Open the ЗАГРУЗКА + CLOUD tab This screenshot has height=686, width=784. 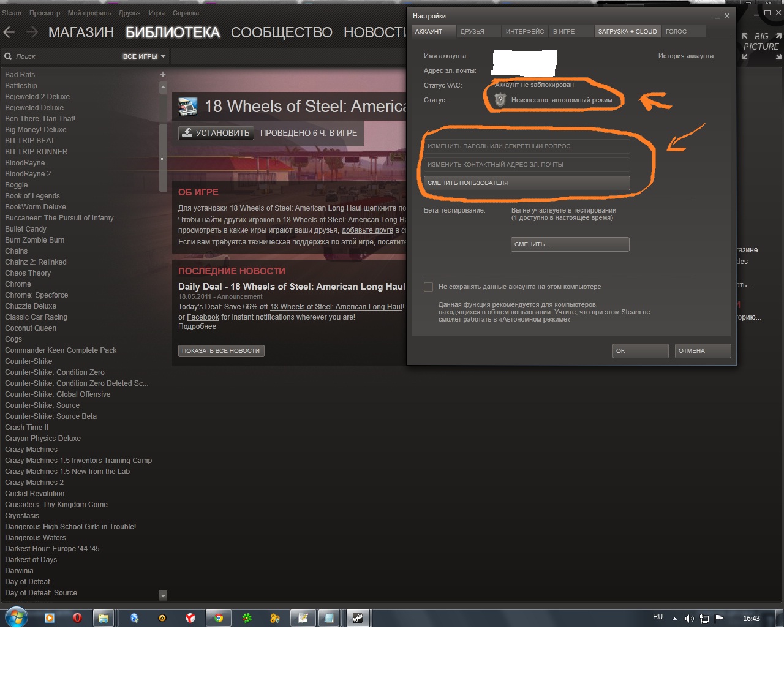click(x=628, y=31)
